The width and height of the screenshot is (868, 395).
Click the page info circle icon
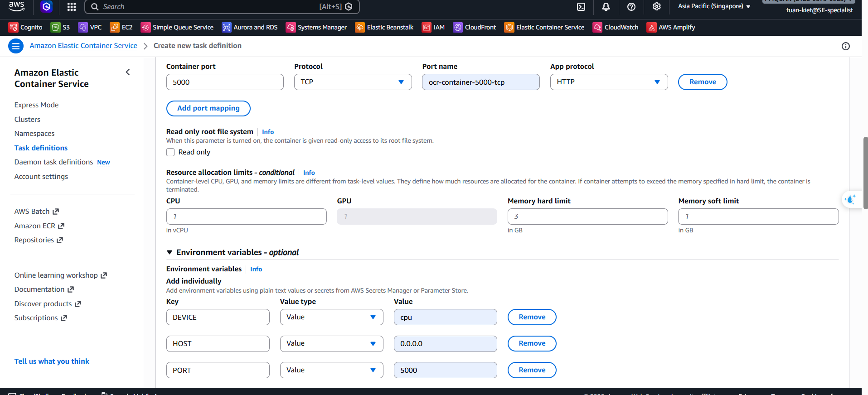pos(845,46)
